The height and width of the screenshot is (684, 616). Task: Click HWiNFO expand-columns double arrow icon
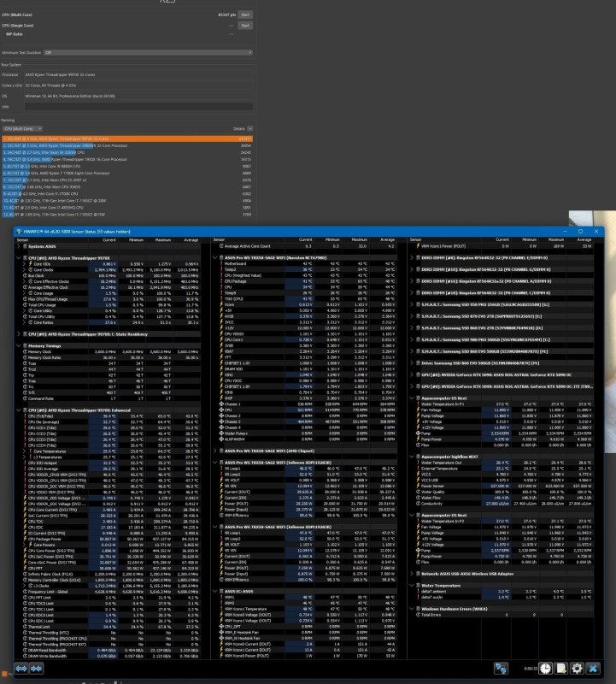(x=21, y=668)
